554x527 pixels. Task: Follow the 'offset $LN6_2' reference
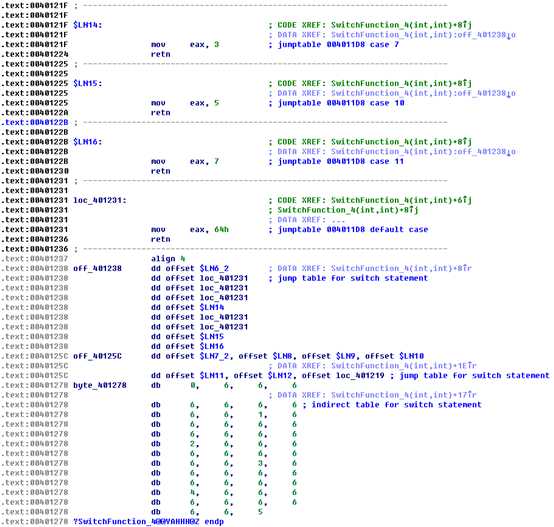197,268
